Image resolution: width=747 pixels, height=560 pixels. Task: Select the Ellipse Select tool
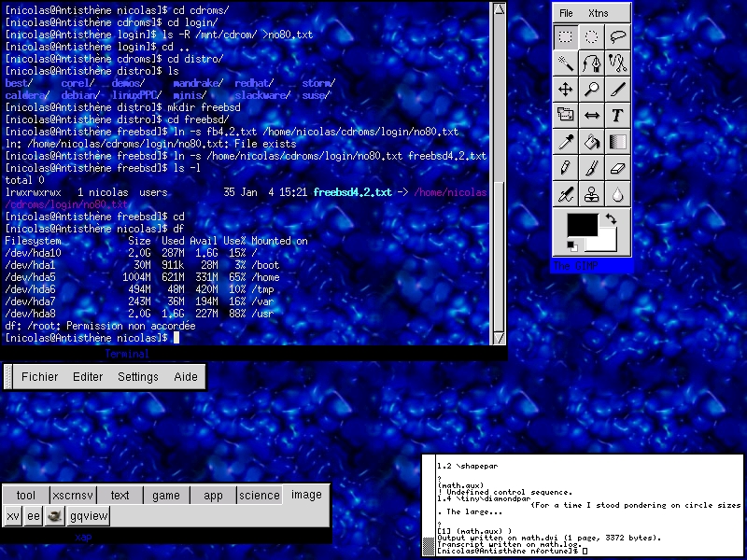591,37
